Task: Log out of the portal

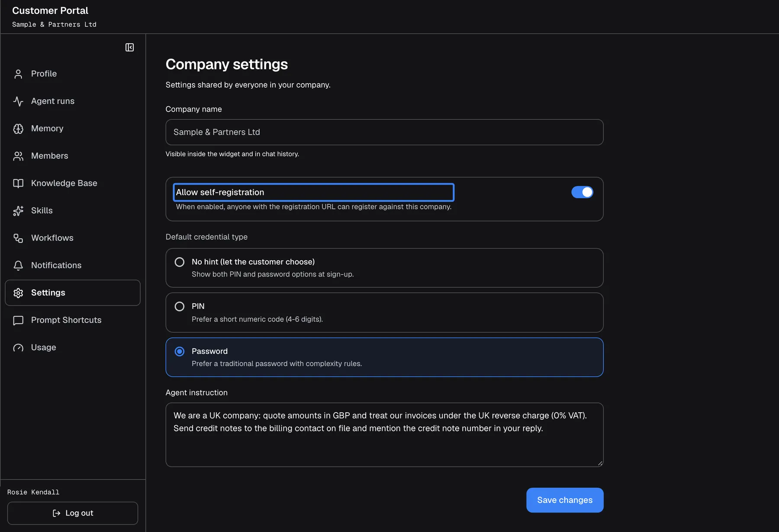Action: coord(73,513)
